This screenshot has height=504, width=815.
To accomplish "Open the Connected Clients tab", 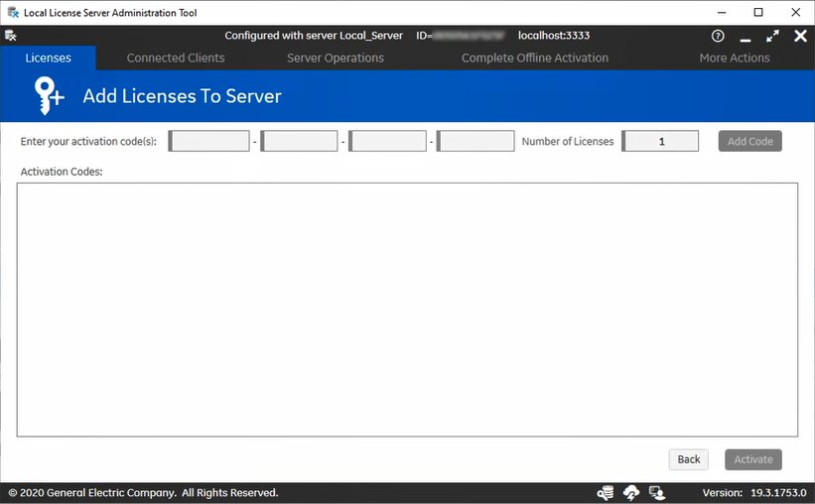I will (176, 58).
